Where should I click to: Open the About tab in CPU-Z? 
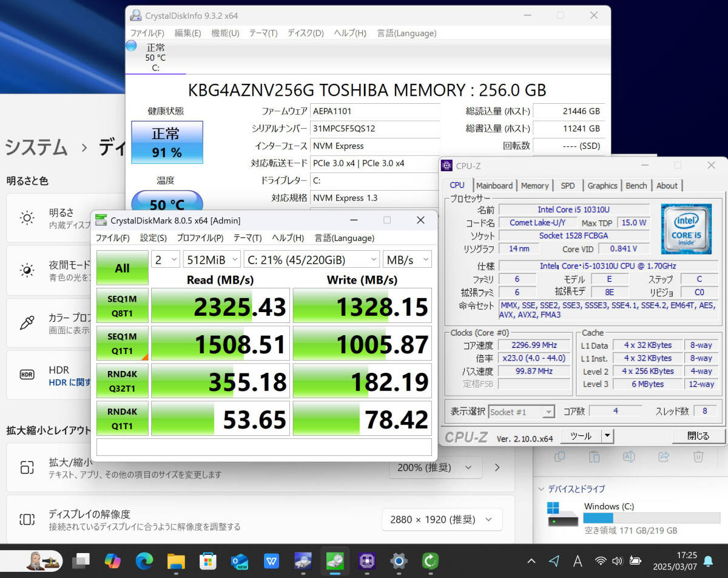pos(667,185)
